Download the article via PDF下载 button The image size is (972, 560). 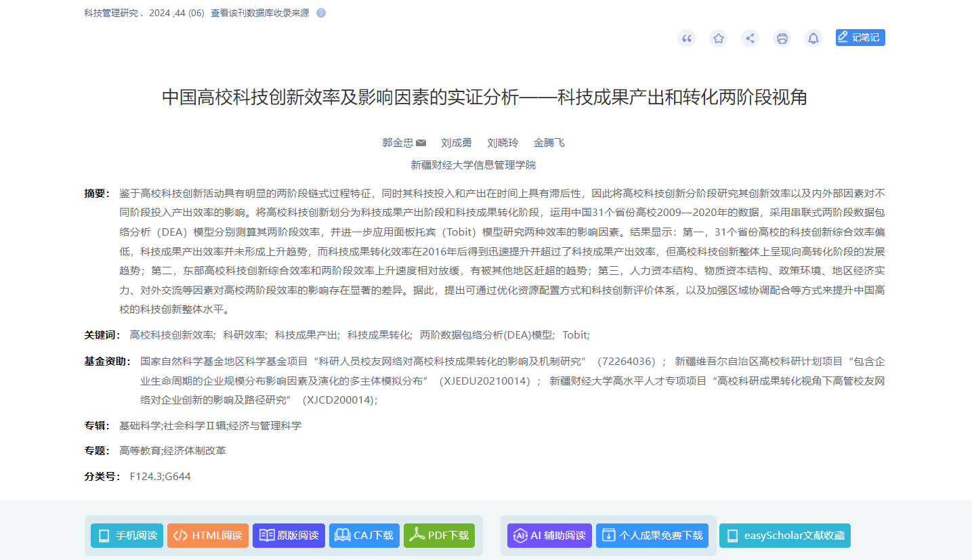(x=439, y=535)
